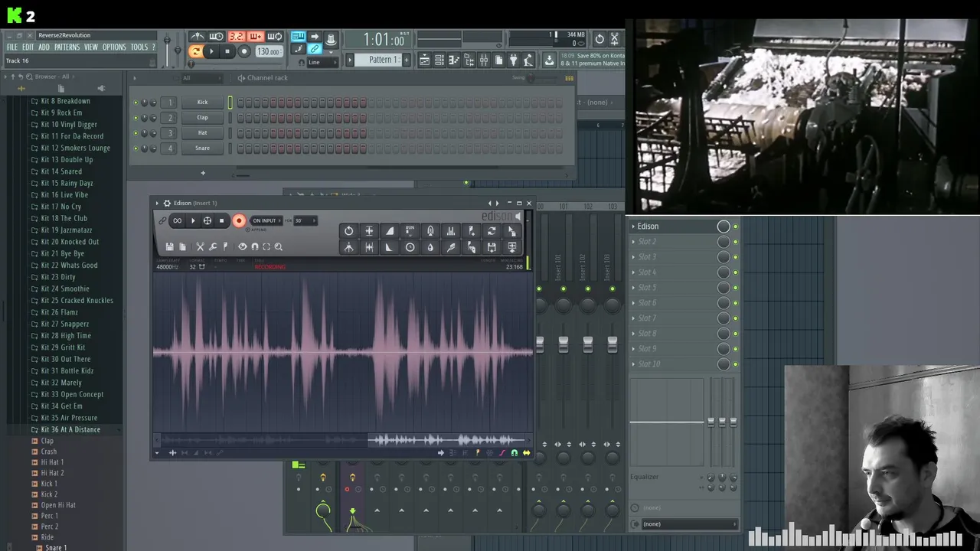This screenshot has height=551, width=980.
Task: Toggle mute LED for Snare channel
Action: [x=136, y=148]
